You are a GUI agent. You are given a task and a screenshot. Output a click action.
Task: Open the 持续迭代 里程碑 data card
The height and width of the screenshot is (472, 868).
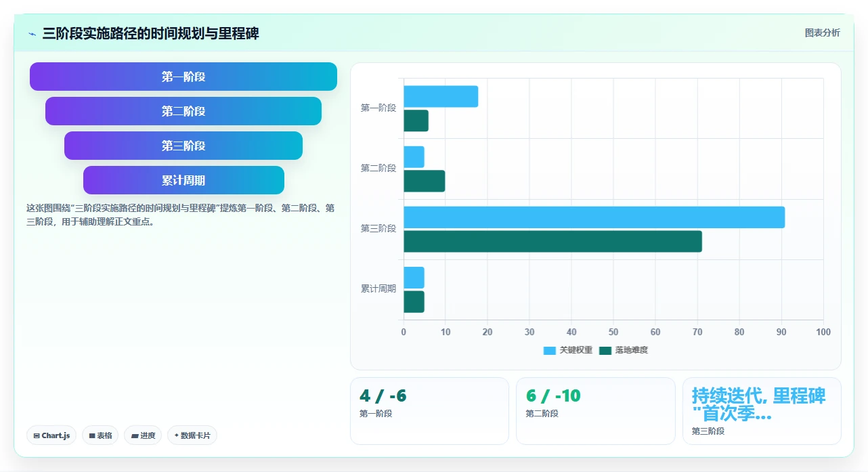[x=762, y=411]
